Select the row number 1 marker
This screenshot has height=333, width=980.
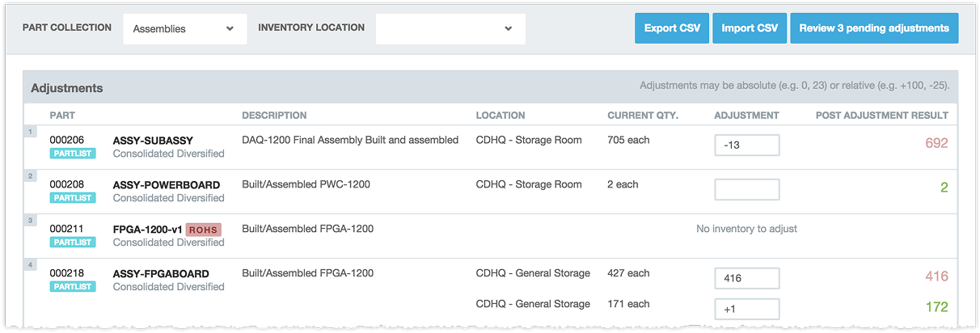tap(30, 131)
